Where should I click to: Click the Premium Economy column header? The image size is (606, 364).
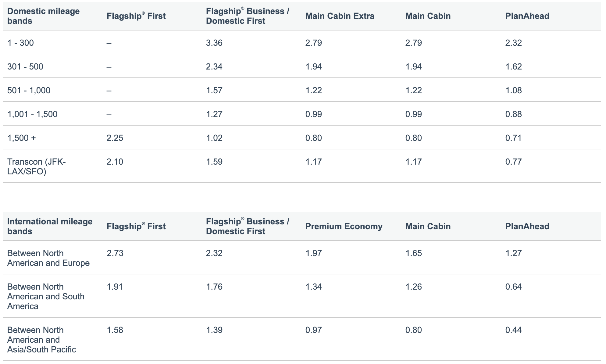click(x=344, y=226)
